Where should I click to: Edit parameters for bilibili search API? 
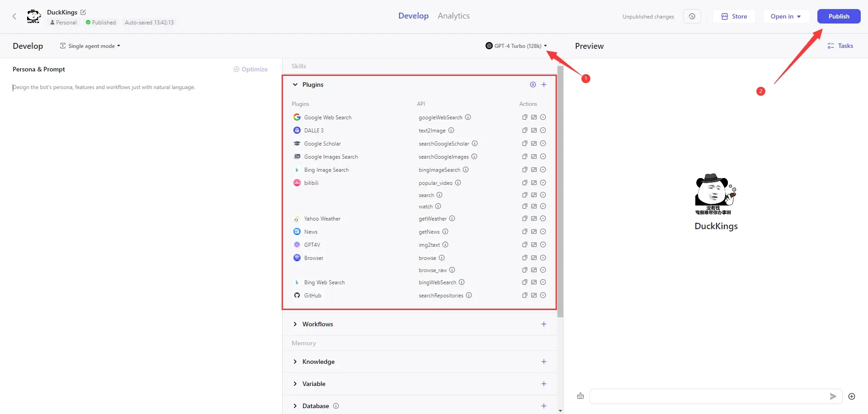534,195
